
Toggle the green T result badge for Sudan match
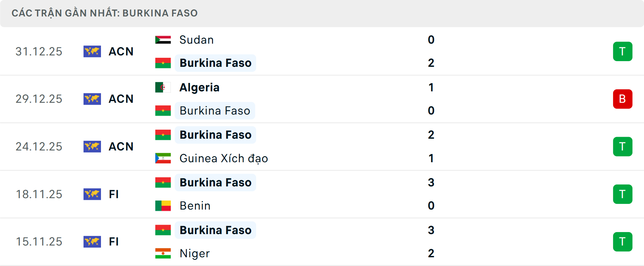[623, 51]
